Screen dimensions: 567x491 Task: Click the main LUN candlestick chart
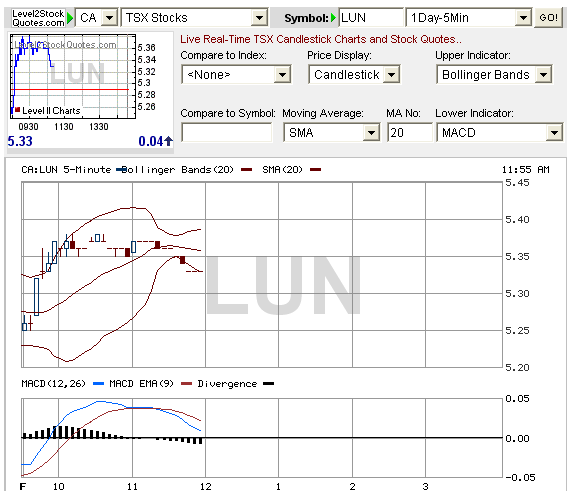coord(262,275)
